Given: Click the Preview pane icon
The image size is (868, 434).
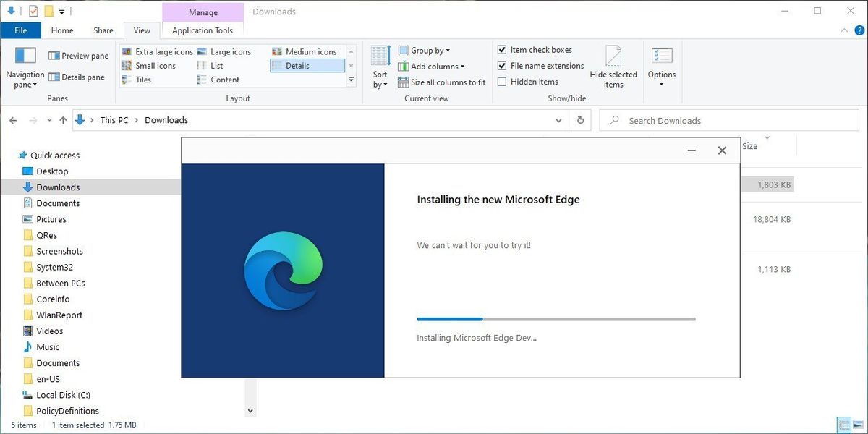Looking at the screenshot, I should point(78,55).
